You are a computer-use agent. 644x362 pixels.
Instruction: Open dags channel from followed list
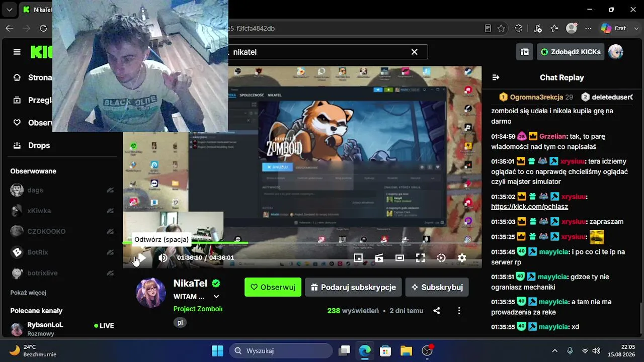click(62, 190)
